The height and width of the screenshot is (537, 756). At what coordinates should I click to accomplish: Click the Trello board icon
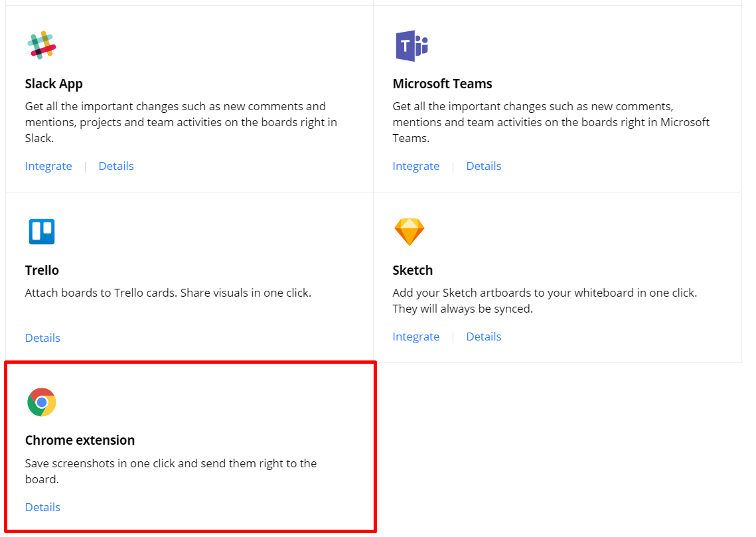coord(42,231)
